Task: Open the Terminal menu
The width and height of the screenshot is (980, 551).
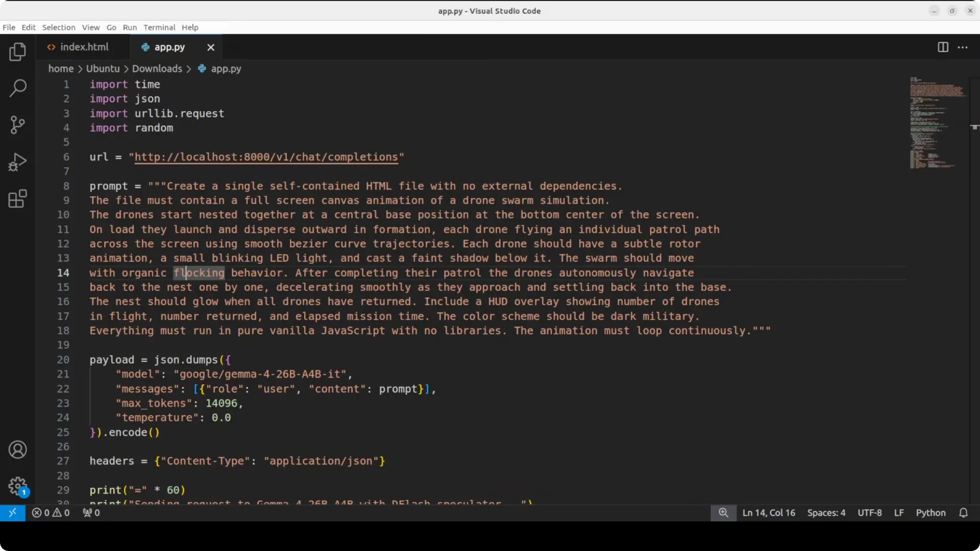Action: (x=159, y=28)
